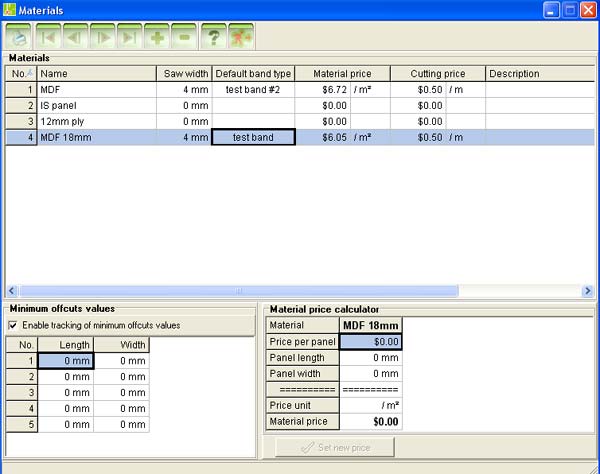The width and height of the screenshot is (600, 474).
Task: Click the Price unit value / m²
Action: 371,406
